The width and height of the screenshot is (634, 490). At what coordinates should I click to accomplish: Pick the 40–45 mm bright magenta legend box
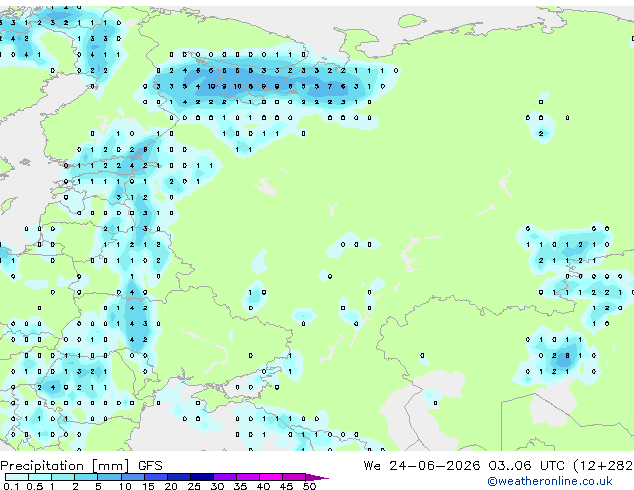point(271,477)
